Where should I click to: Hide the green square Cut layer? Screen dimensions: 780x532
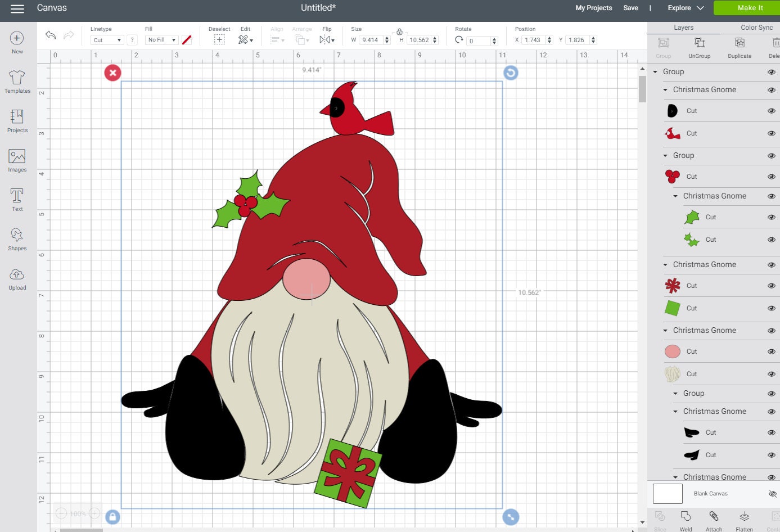pyautogui.click(x=772, y=308)
